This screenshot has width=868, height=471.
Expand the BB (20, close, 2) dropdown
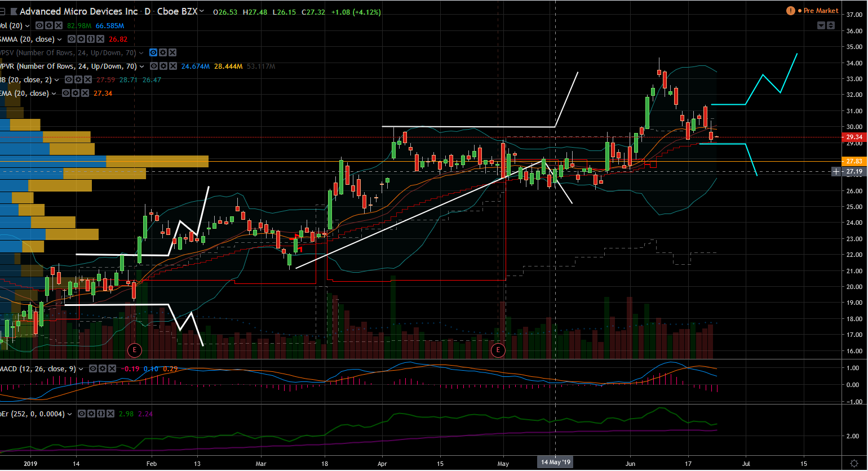click(56, 80)
